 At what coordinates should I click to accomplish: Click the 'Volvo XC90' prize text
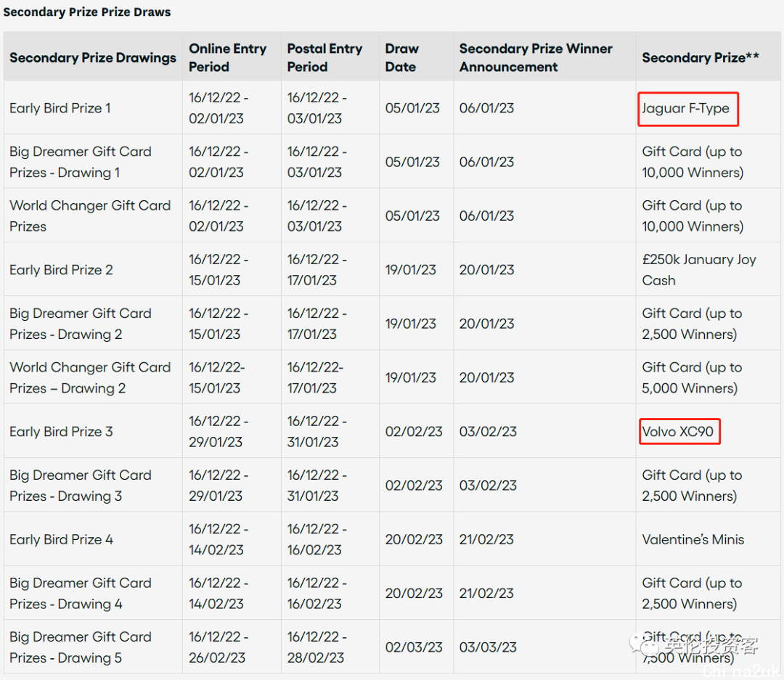tap(677, 432)
